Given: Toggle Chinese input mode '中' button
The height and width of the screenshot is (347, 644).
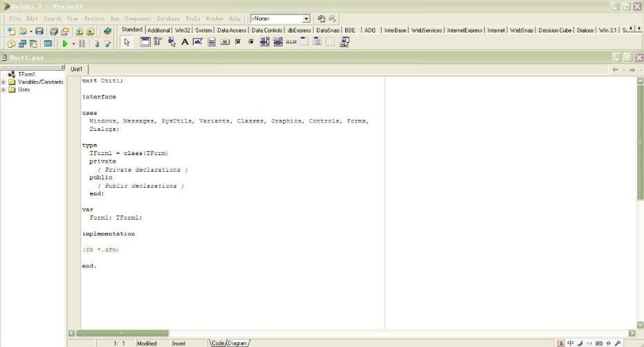Looking at the screenshot, I should (571, 343).
